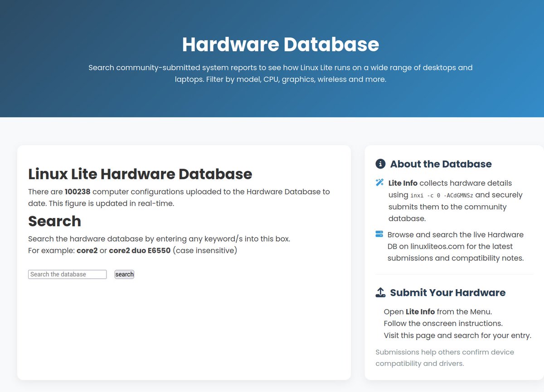Click the server icon beside Browse and search
This screenshot has height=392, width=544.
coord(379,235)
